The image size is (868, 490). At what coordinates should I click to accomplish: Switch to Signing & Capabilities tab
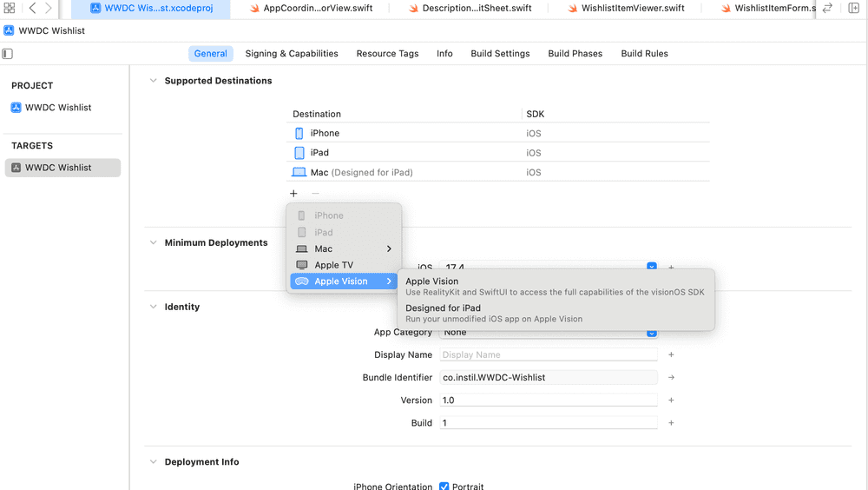click(292, 54)
